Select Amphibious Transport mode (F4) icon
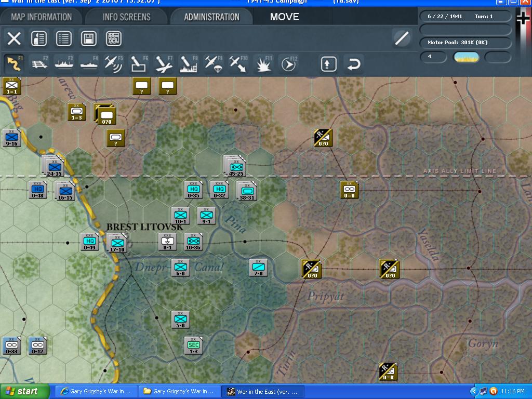This screenshot has height=399, width=532. 89,64
